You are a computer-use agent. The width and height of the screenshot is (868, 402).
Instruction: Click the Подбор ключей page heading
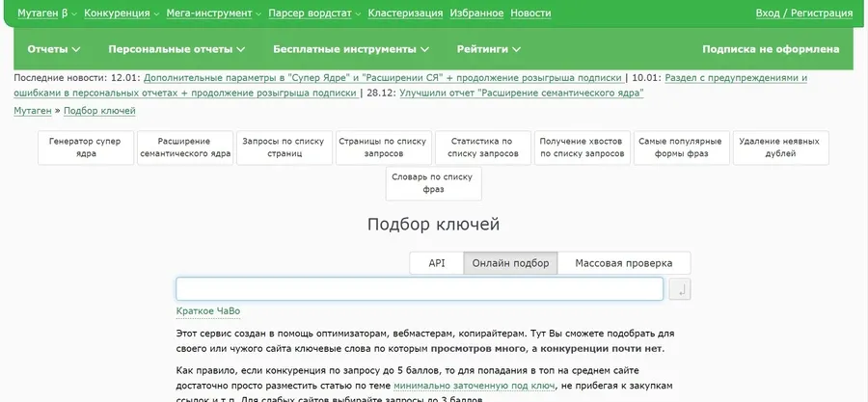pos(433,224)
